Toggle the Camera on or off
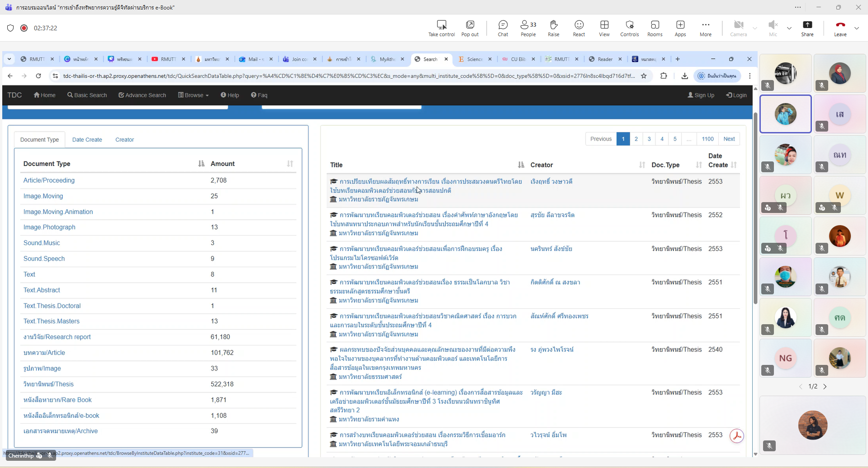 [x=738, y=28]
